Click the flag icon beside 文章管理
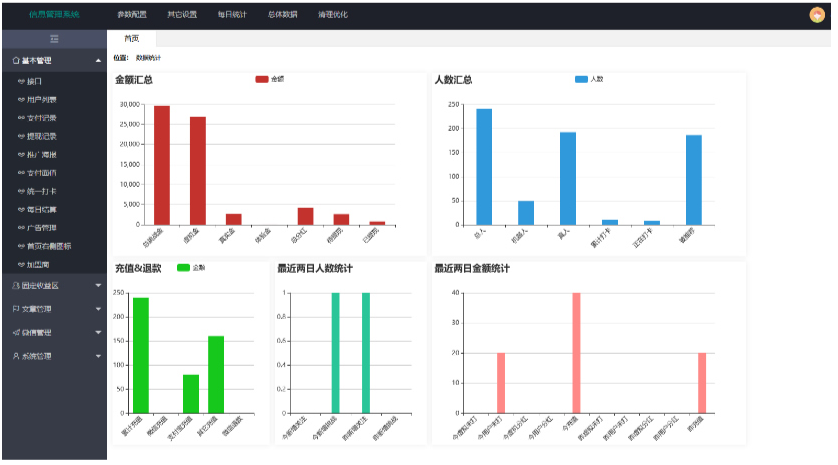The image size is (838, 465). tap(15, 309)
